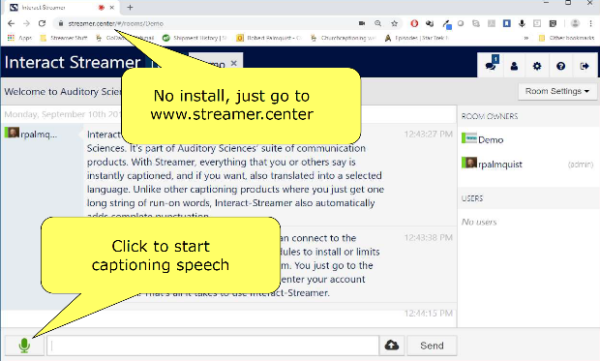The image size is (600, 361).
Task: Close the Demo room tab
Action: click(234, 63)
